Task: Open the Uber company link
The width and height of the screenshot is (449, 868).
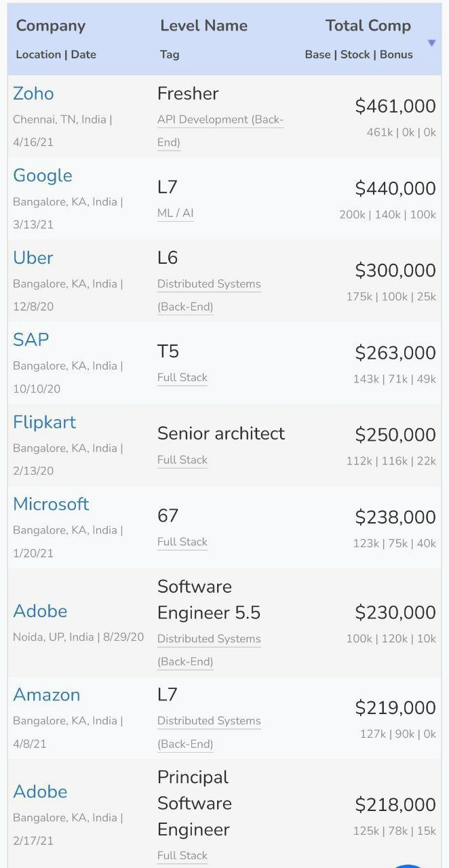Action: coord(33,258)
